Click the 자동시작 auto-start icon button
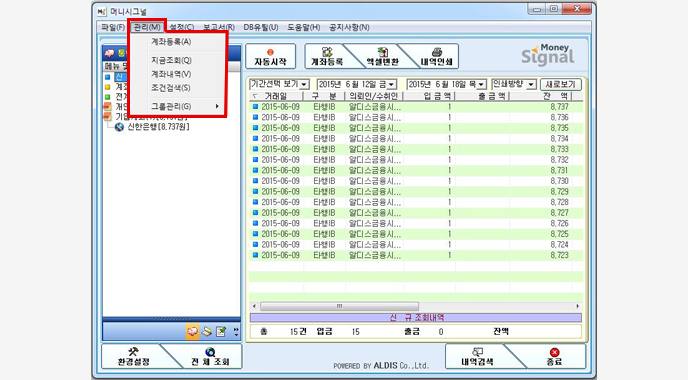Screen dimensions: 688x380 (x=270, y=56)
